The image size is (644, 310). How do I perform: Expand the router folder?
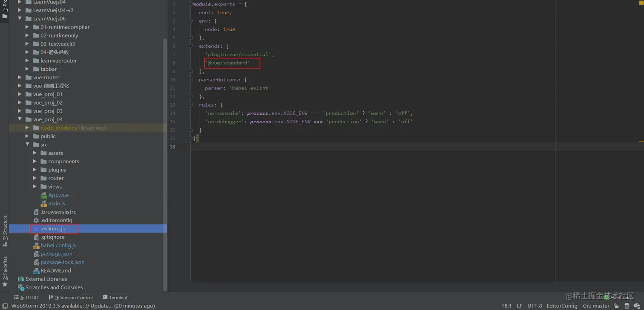coord(35,178)
